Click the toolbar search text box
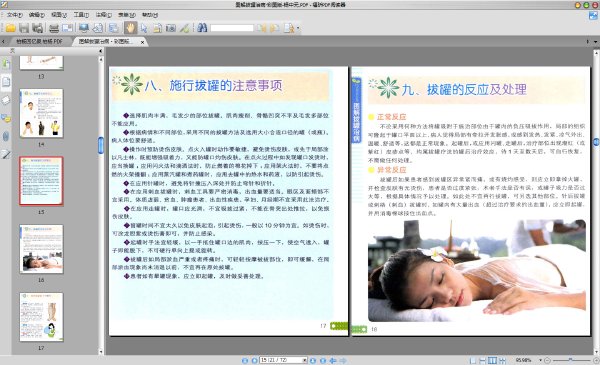 pos(232,28)
